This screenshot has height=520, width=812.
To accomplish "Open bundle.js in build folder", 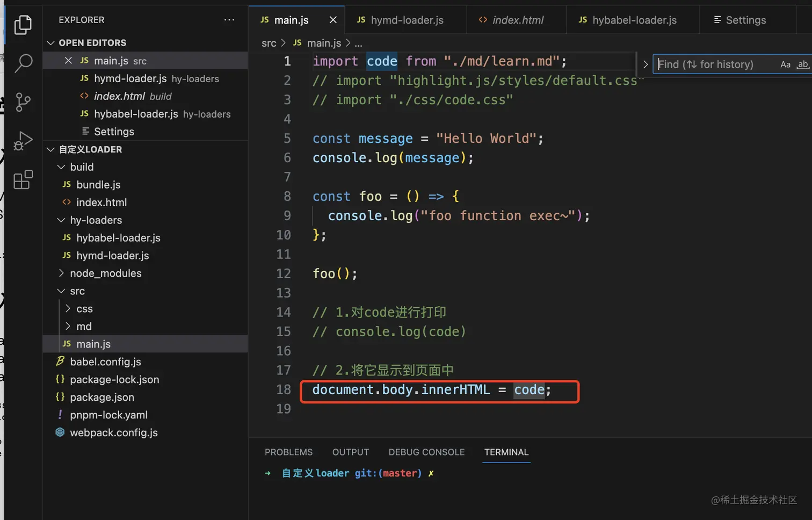I will click(146, 185).
